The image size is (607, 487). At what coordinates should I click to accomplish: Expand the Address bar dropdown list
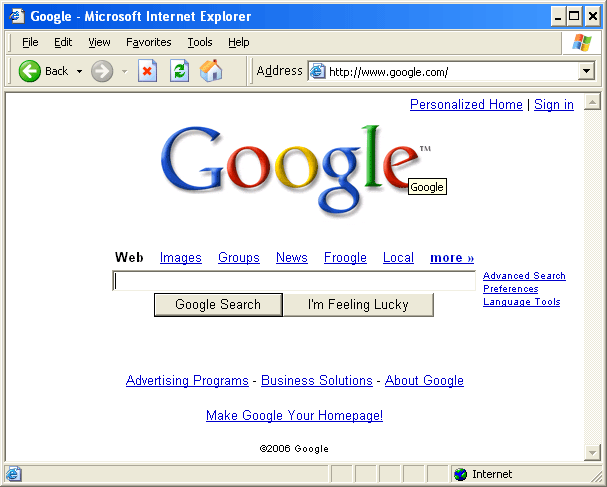click(586, 71)
